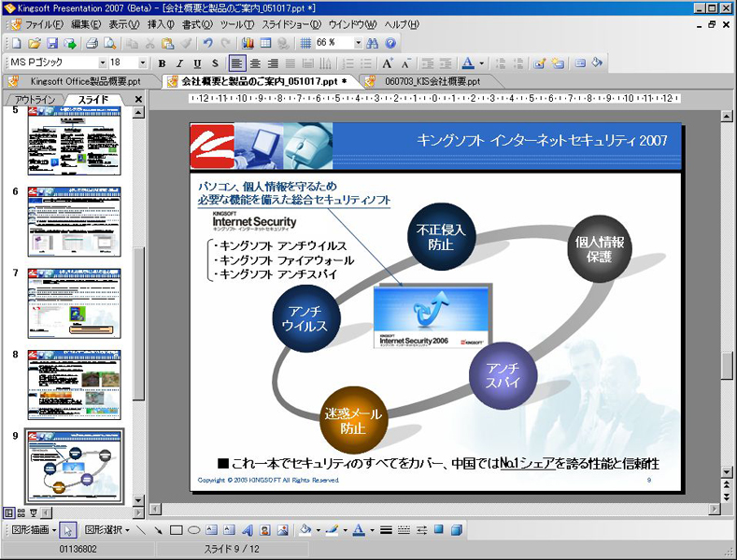Screen dimensions: 737x560
Task: Click the Print icon
Action: coord(92,43)
